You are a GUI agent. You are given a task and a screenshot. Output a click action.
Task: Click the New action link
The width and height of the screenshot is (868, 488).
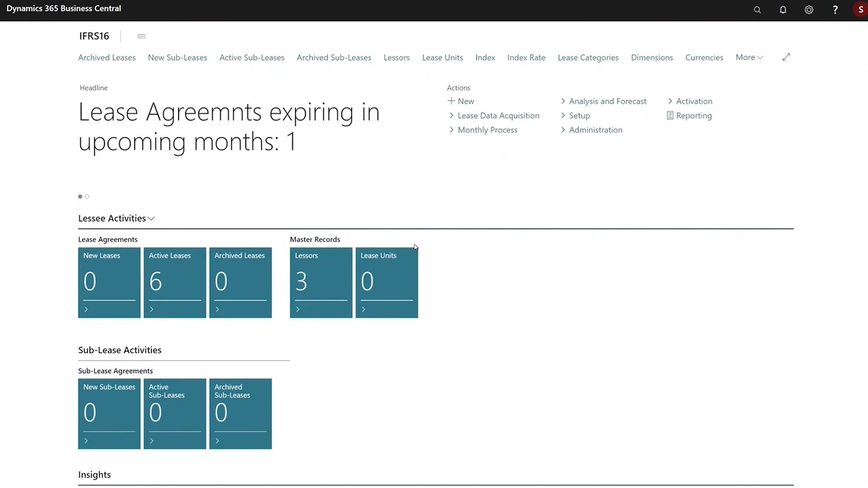point(461,101)
